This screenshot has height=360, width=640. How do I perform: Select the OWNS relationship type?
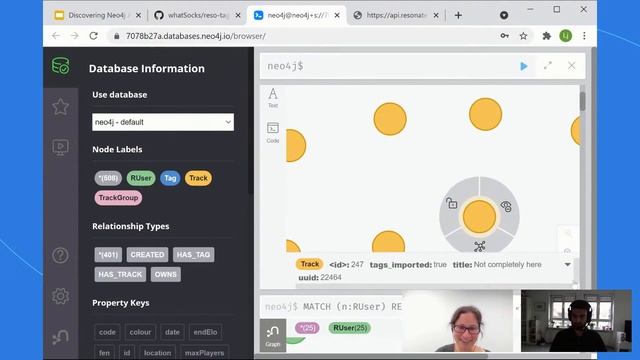pyautogui.click(x=166, y=274)
